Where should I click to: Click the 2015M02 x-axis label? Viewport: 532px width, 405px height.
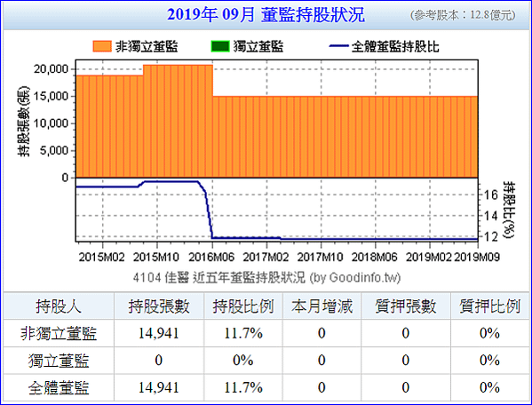(x=102, y=257)
